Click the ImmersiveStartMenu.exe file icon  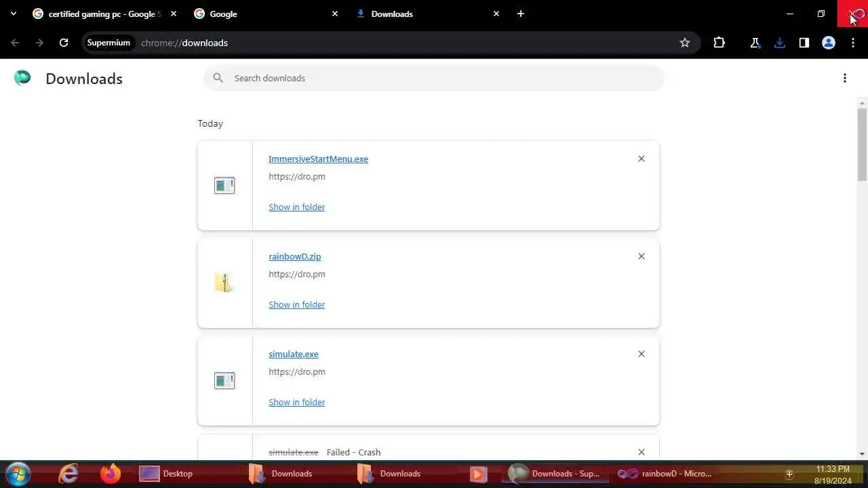click(x=224, y=185)
